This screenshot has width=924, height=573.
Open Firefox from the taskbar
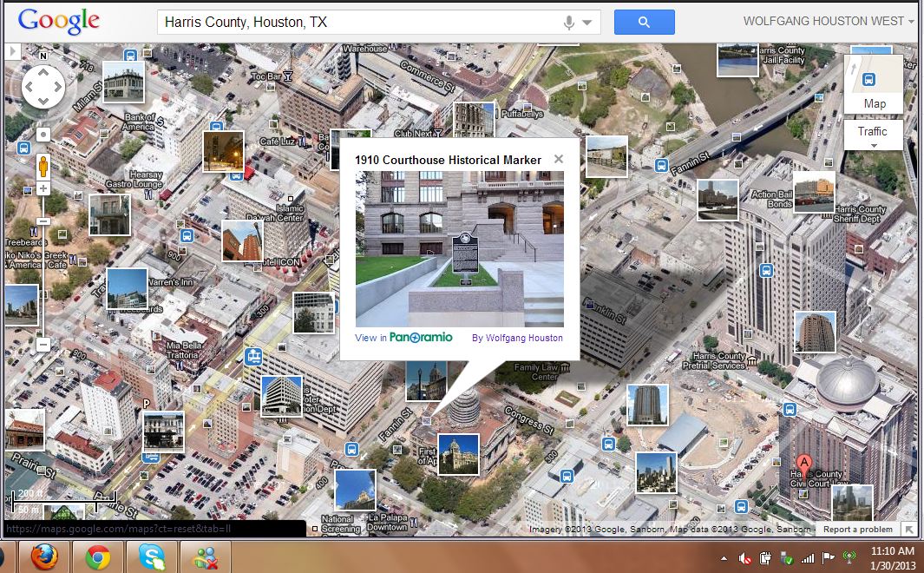(45, 557)
